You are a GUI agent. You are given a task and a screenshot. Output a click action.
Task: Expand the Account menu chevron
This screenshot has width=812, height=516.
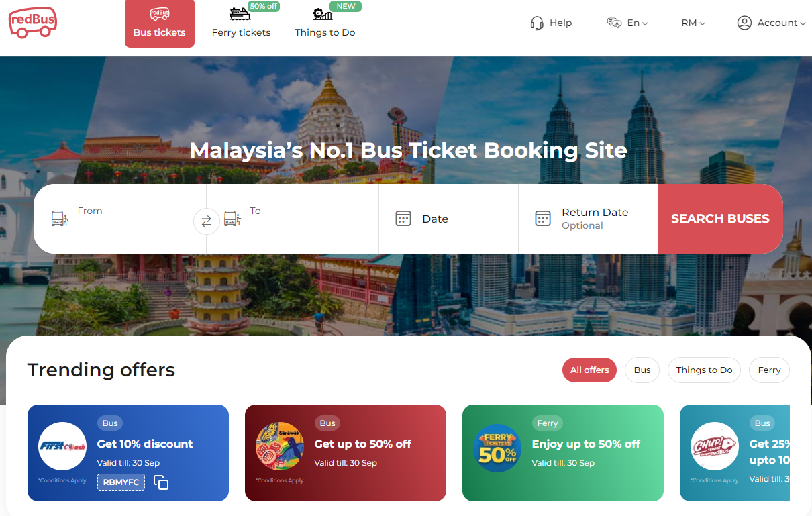[803, 23]
